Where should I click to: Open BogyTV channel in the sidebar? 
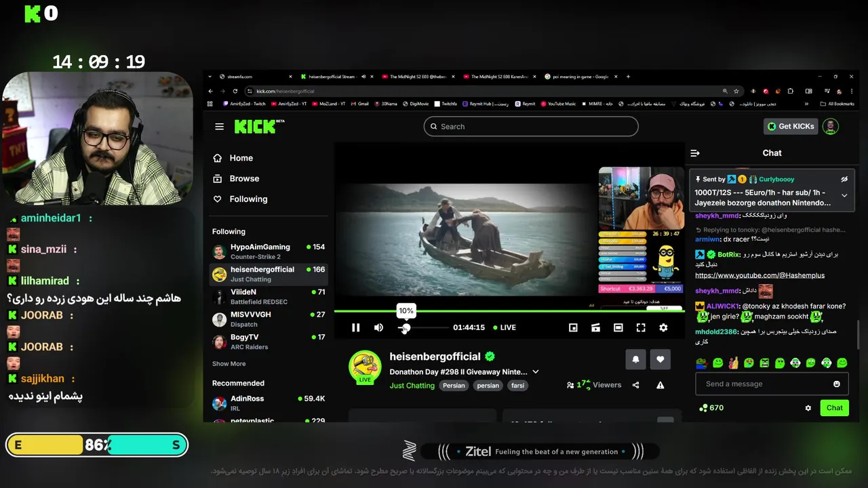(269, 342)
